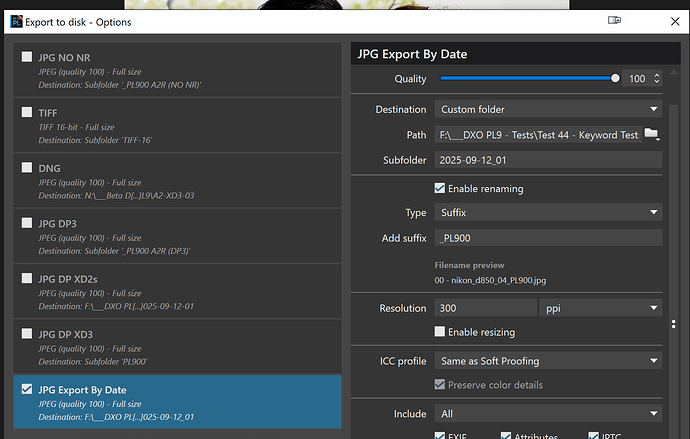
Task: Tick the TIFF export checkbox
Action: point(26,113)
